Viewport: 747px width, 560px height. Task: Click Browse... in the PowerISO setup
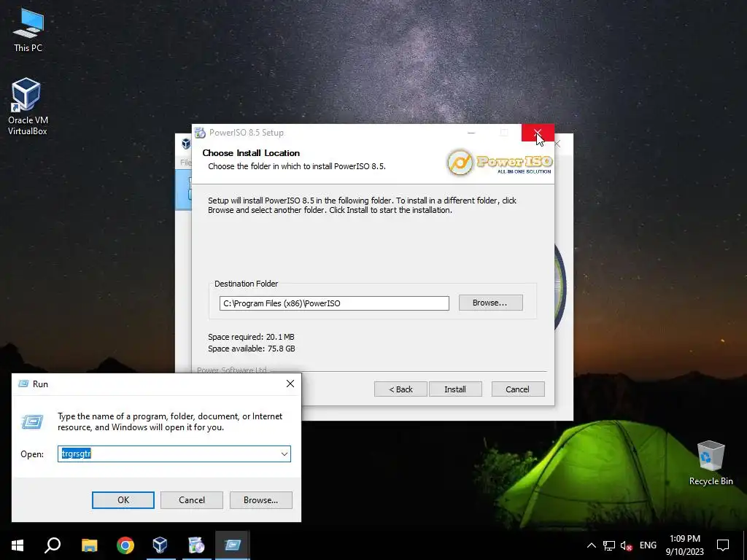[x=490, y=303]
